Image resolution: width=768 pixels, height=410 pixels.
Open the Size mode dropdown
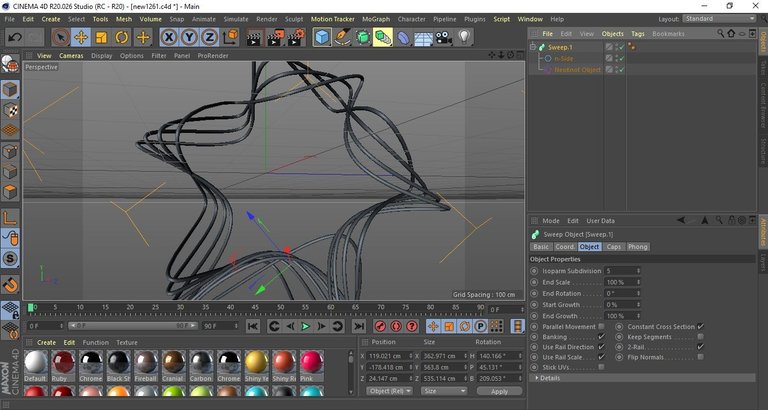coord(445,391)
